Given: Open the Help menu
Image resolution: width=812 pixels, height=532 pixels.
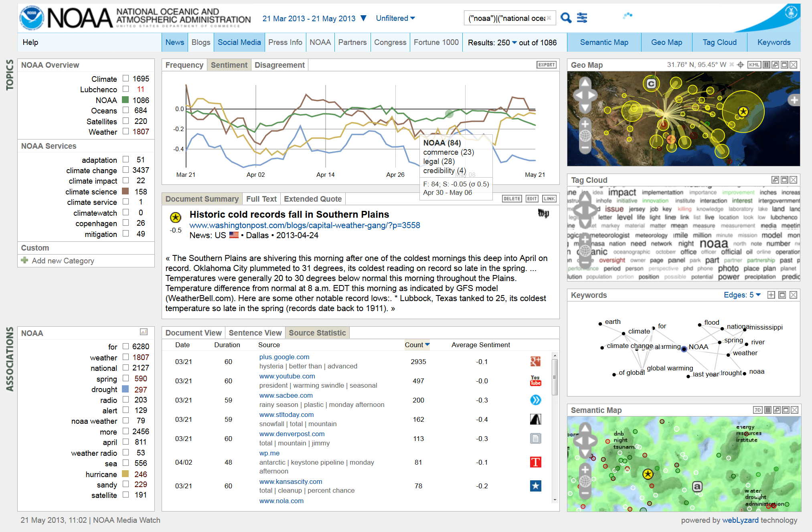Looking at the screenshot, I should click(x=30, y=42).
